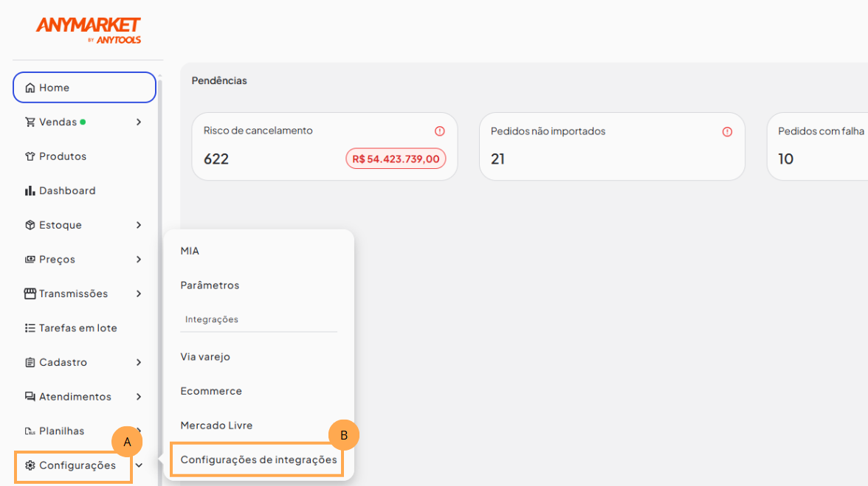The width and height of the screenshot is (868, 486).
Task: Click the Home house icon in sidebar
Action: (x=30, y=88)
